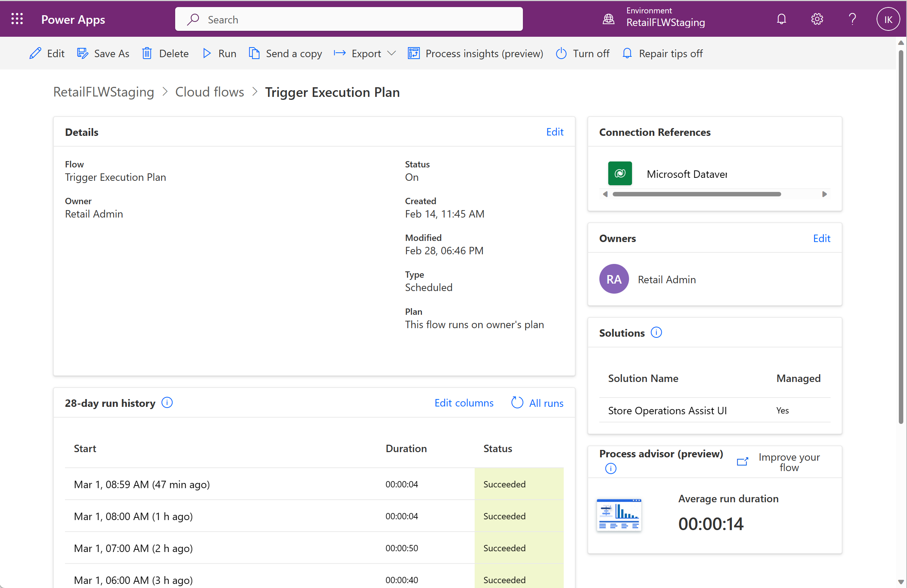Click the Save As icon
This screenshot has height=588, width=907.
coord(83,53)
